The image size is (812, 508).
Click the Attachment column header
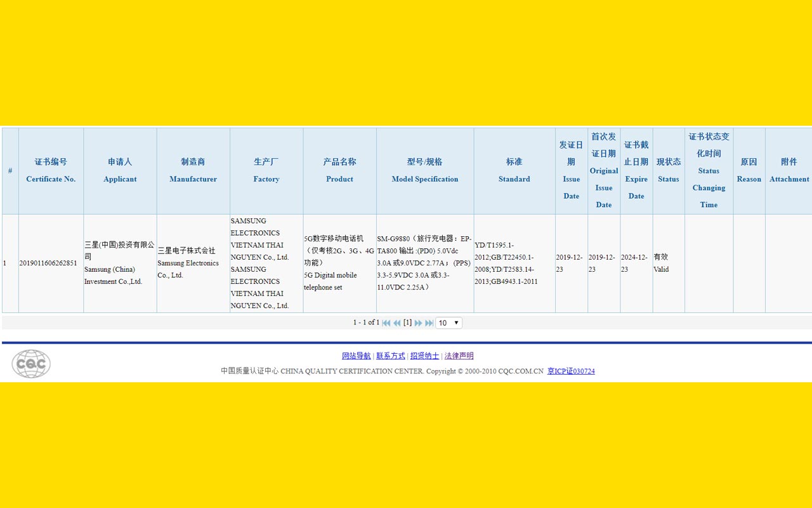pos(789,171)
